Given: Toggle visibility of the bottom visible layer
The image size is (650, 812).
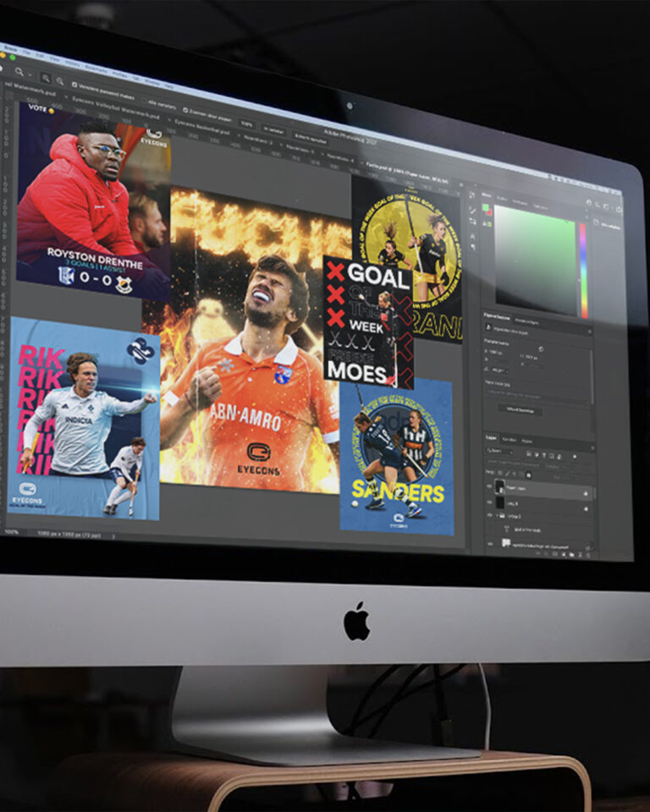Looking at the screenshot, I should pos(490,544).
